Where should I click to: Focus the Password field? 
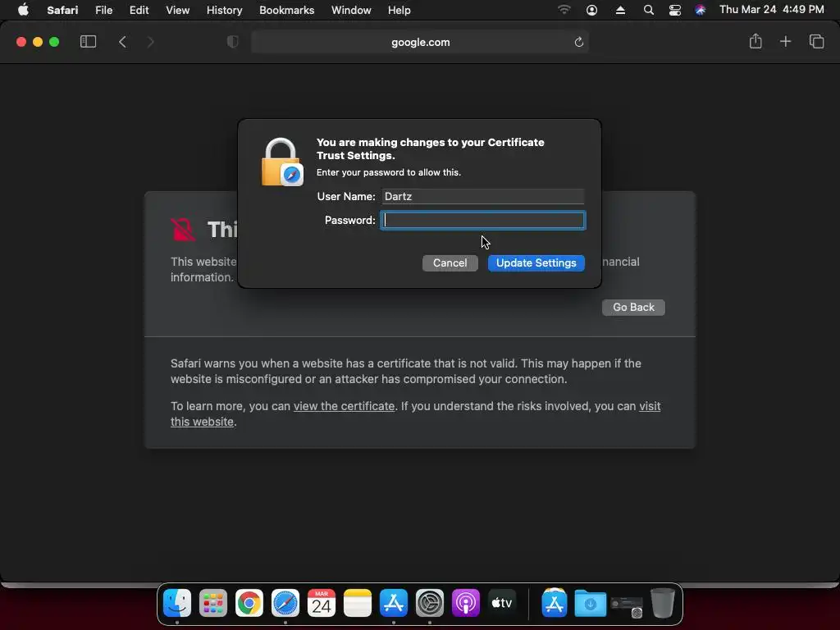[483, 220]
